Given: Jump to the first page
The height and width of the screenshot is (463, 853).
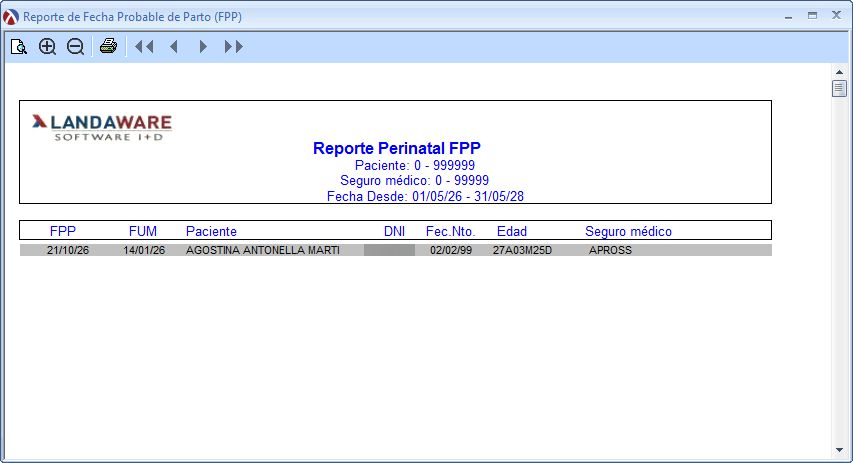Looking at the screenshot, I should [x=144, y=47].
